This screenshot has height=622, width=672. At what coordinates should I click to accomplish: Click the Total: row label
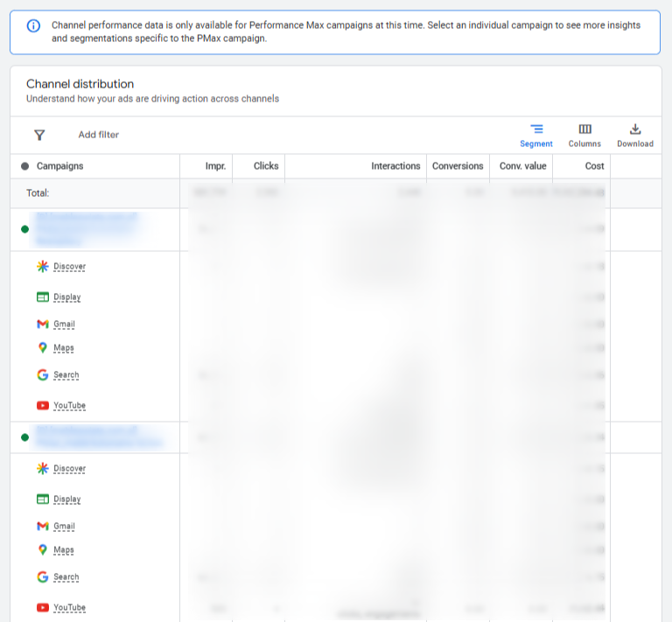point(38,193)
